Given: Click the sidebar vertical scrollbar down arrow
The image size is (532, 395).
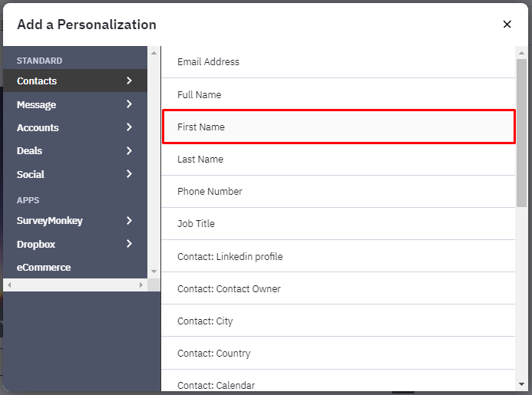Looking at the screenshot, I should tap(154, 272).
